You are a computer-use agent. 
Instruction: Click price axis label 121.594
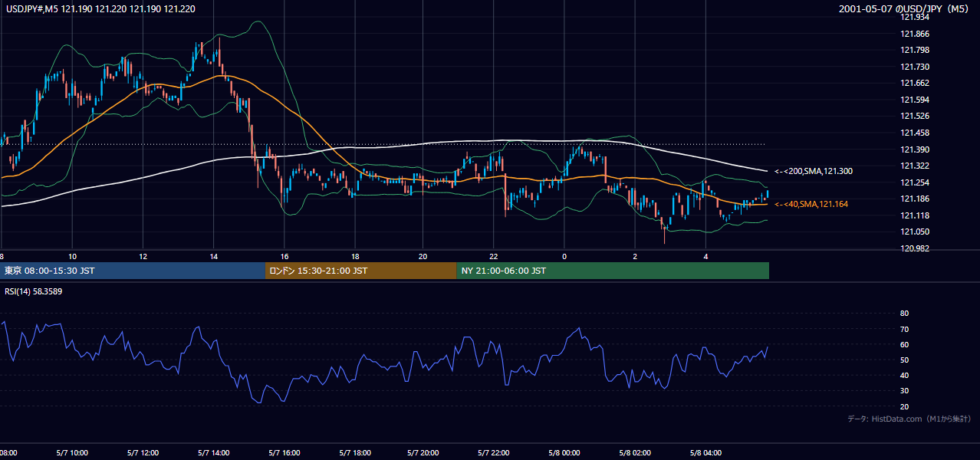coord(913,100)
